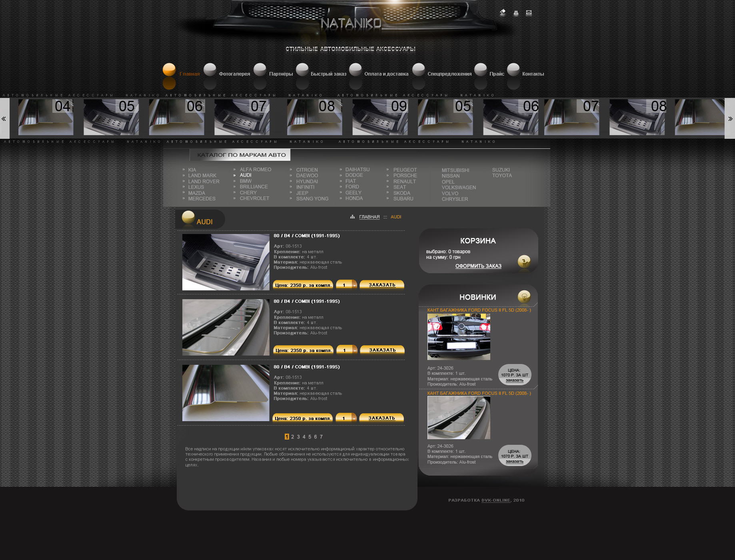Open the SUZUKI brand catalog
This screenshot has width=735, height=560.
[x=501, y=170]
